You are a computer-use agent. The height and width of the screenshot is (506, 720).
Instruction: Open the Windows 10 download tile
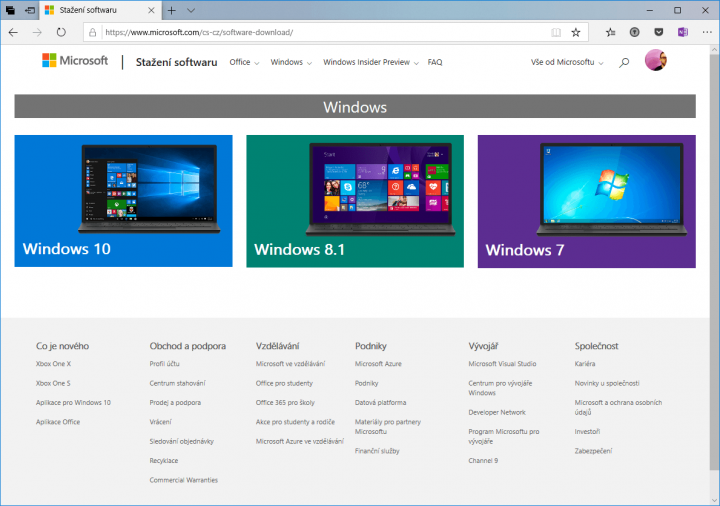pyautogui.click(x=124, y=201)
